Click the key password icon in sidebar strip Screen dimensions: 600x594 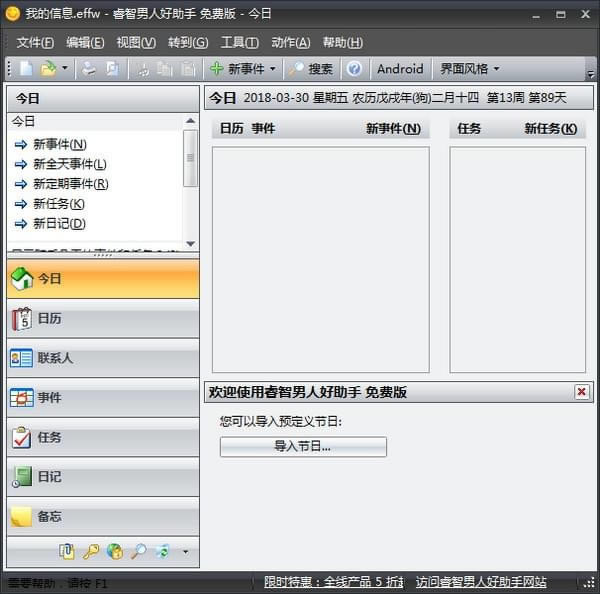[x=91, y=552]
